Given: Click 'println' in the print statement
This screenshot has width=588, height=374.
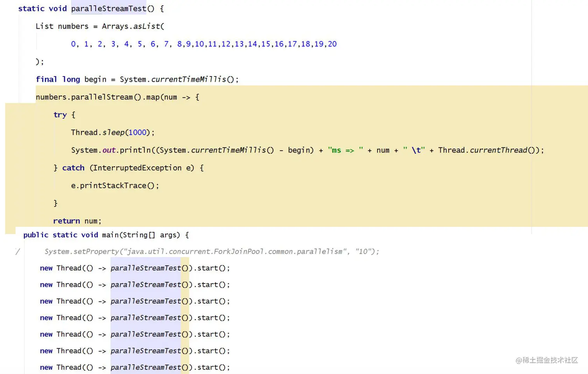Looking at the screenshot, I should pyautogui.click(x=135, y=150).
